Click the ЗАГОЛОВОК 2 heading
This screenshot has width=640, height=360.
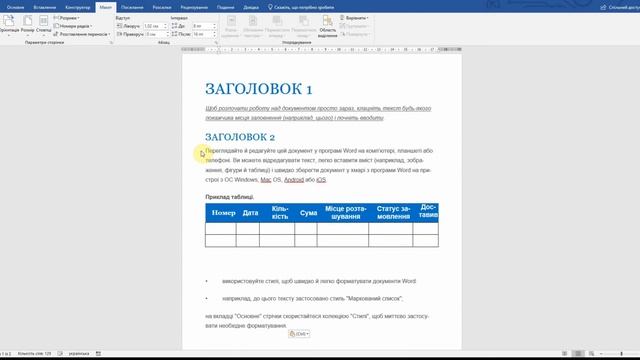pyautogui.click(x=240, y=137)
